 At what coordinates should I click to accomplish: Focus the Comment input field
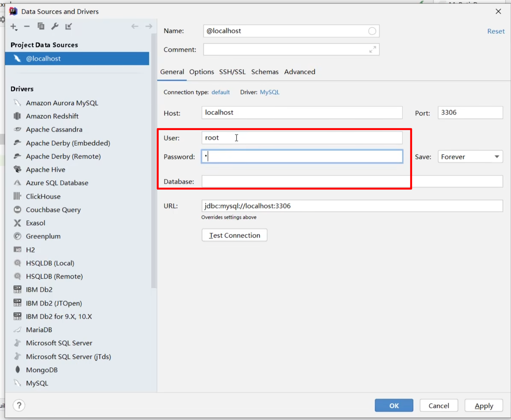click(x=291, y=50)
